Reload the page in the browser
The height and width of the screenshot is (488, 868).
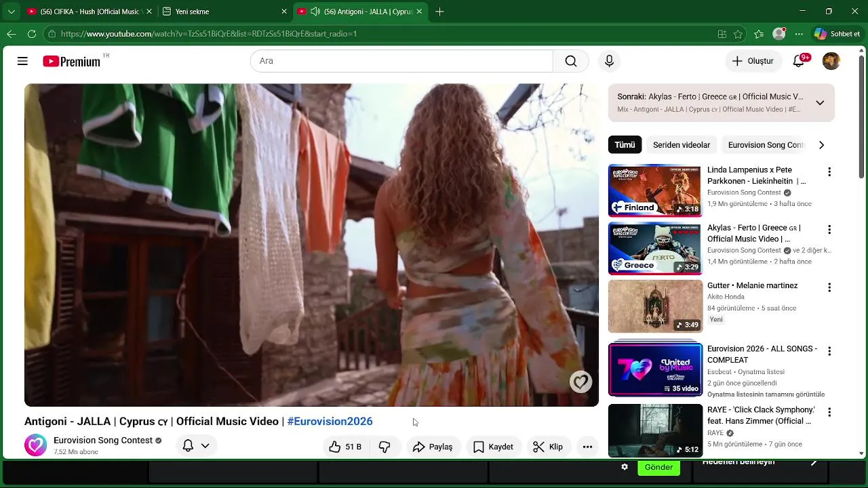click(32, 34)
